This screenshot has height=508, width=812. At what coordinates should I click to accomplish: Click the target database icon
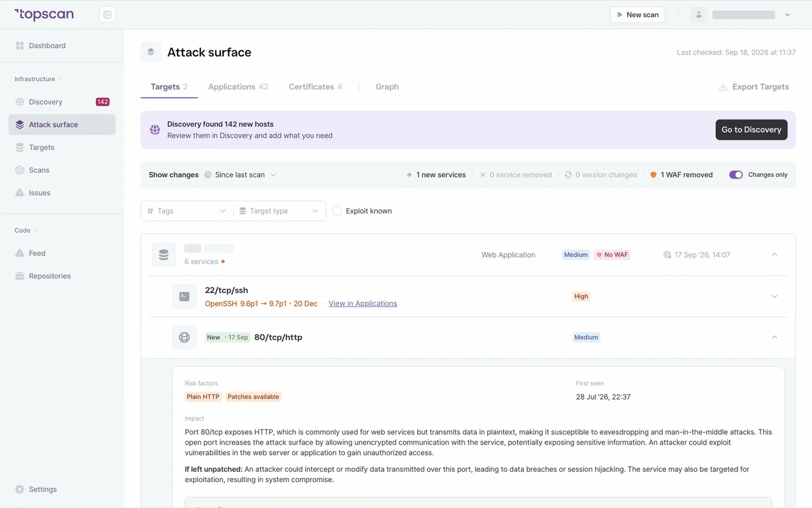tap(164, 255)
